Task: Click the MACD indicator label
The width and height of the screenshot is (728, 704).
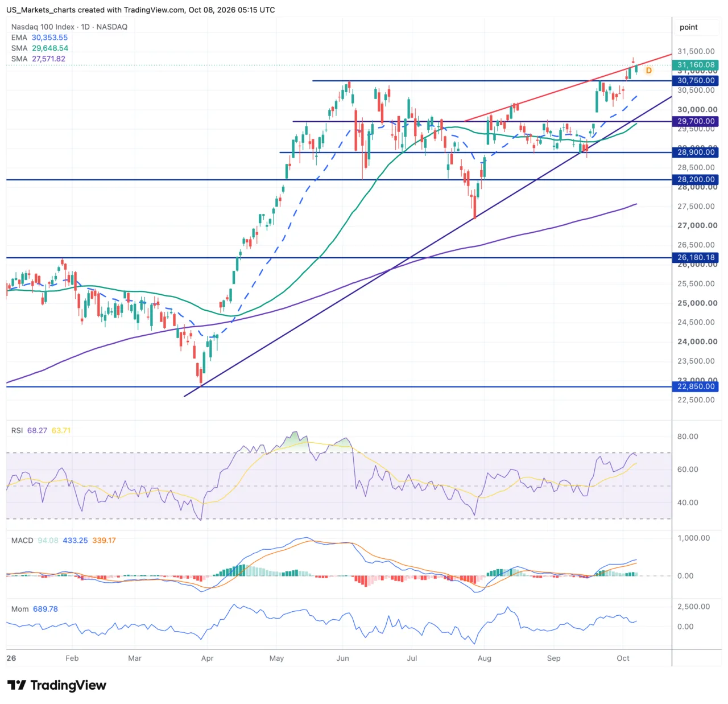Action: pos(22,540)
